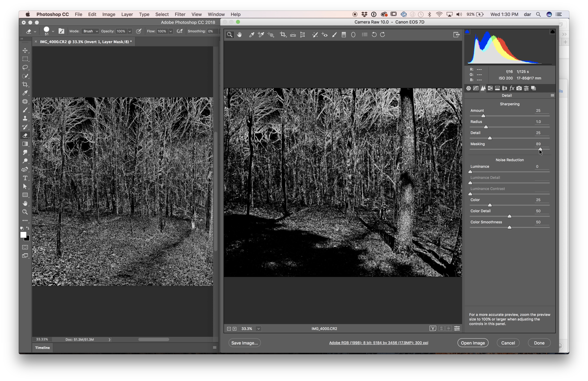
Task: Select the Lasso tool in Photoshop toolbar
Action: (25, 67)
